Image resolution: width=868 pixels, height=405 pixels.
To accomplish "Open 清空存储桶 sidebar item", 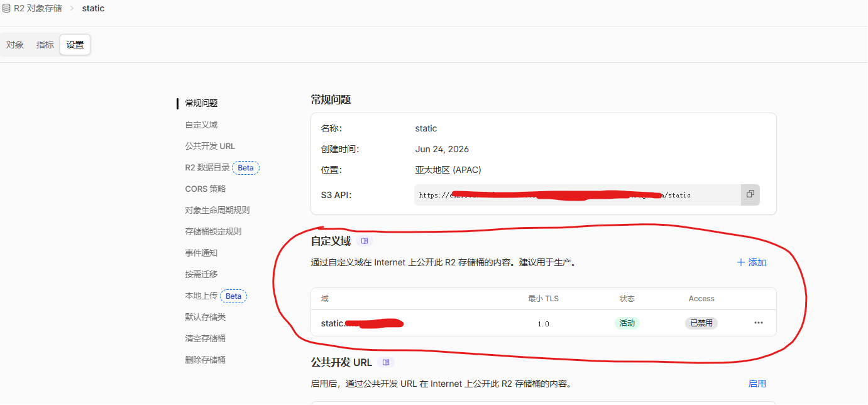I will 205,338.
